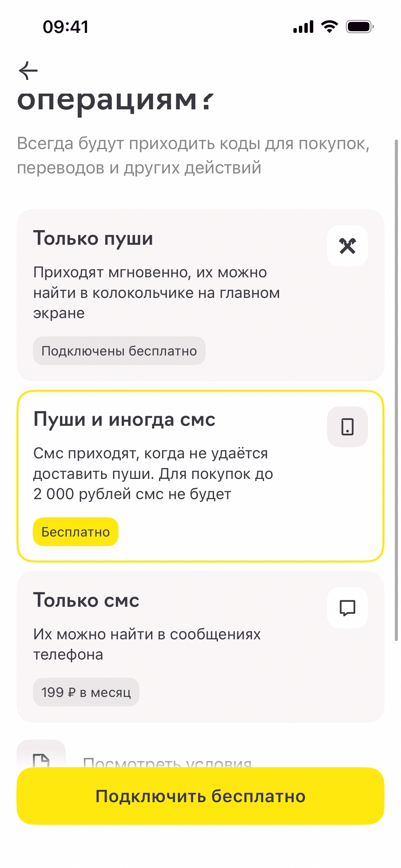
Task: Tap the 199 ₽ в месяц price badge
Action: click(x=86, y=692)
